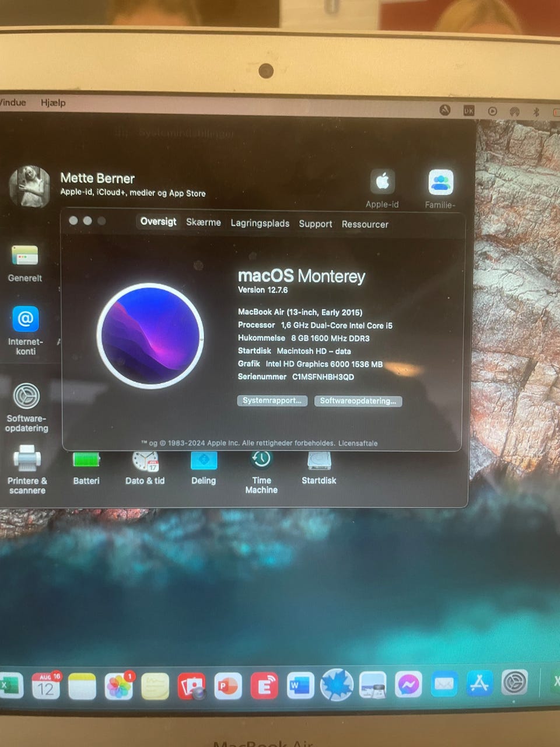The image size is (560, 747).
Task: Click serial number C1MSFNHBH3QD
Action: pos(323,377)
